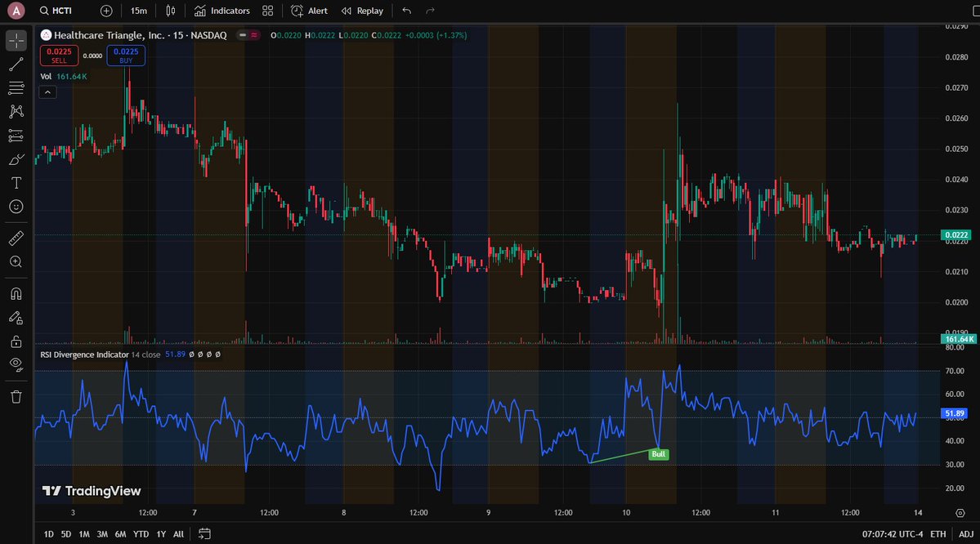Click the Bull divergence label on RSI
This screenshot has height=544, width=980.
[x=658, y=454]
